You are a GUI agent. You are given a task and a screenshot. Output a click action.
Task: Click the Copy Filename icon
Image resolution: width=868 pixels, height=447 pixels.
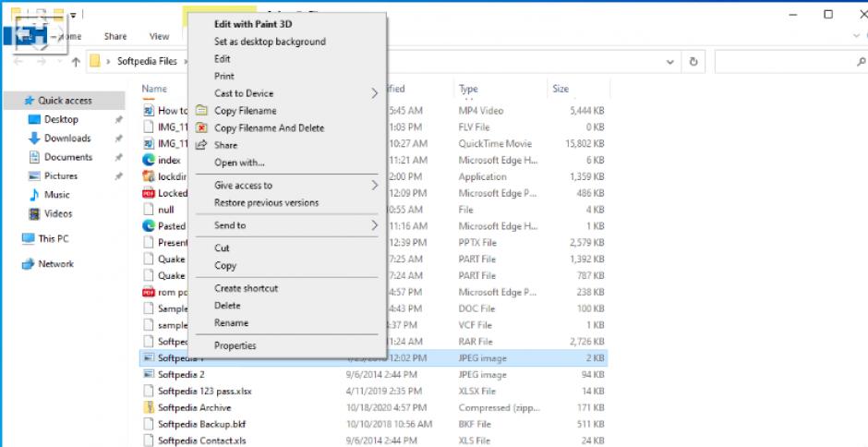tap(201, 111)
